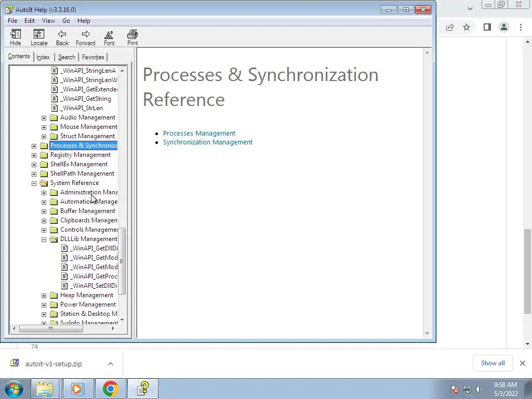Image resolution: width=532 pixels, height=399 pixels.
Task: Open the Edit menu
Action: (x=30, y=21)
